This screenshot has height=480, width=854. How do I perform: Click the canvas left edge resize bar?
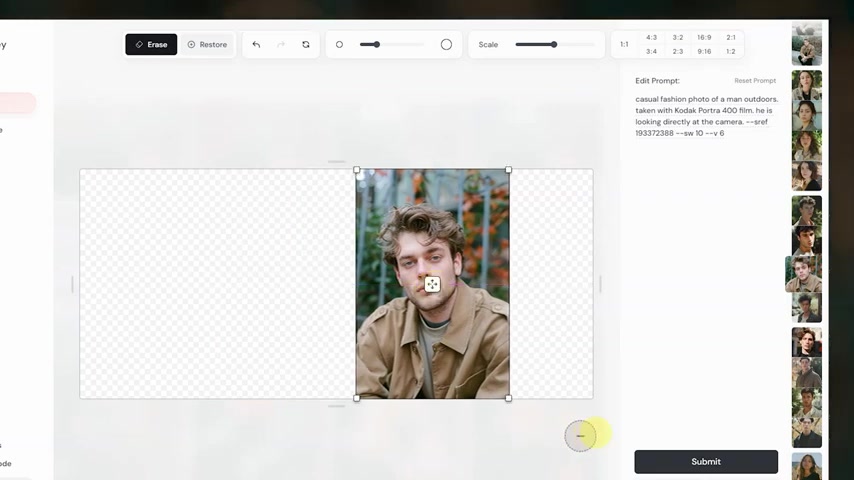72,284
